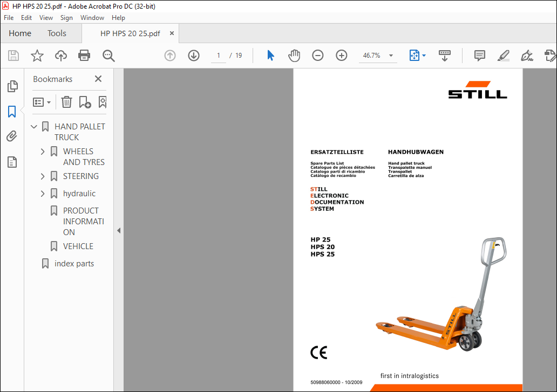Image resolution: width=557 pixels, height=392 pixels.
Task: Click the HPS 20 model text
Action: (323, 247)
